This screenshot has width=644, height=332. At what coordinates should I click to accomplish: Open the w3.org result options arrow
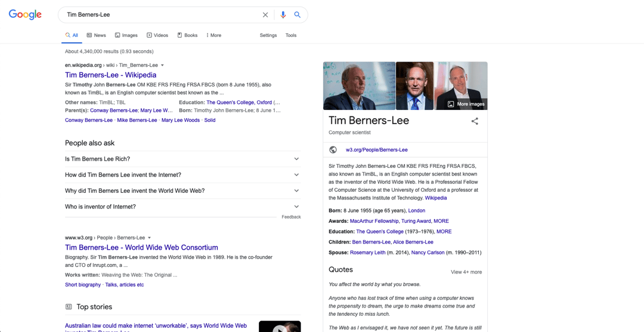click(x=149, y=238)
